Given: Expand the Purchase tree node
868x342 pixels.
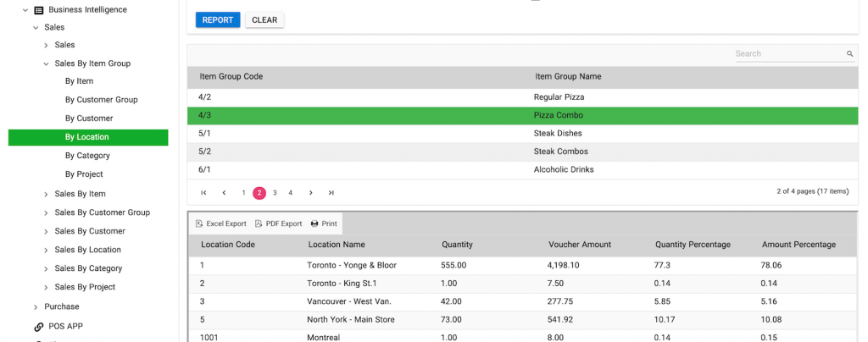Looking at the screenshot, I should [36, 306].
